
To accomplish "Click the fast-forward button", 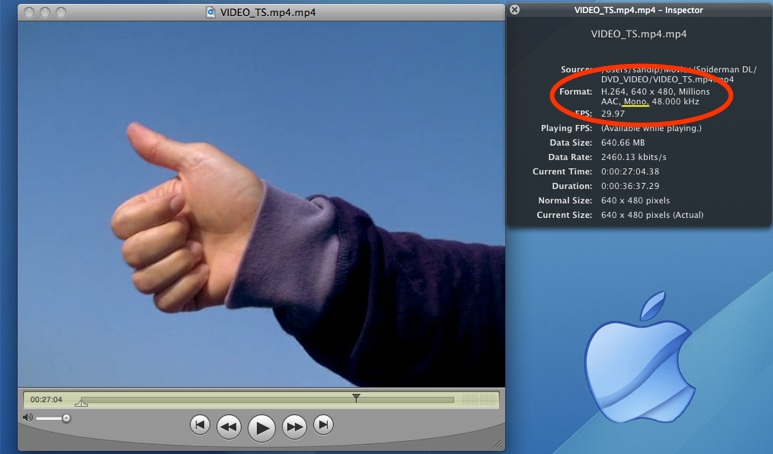I will click(294, 426).
